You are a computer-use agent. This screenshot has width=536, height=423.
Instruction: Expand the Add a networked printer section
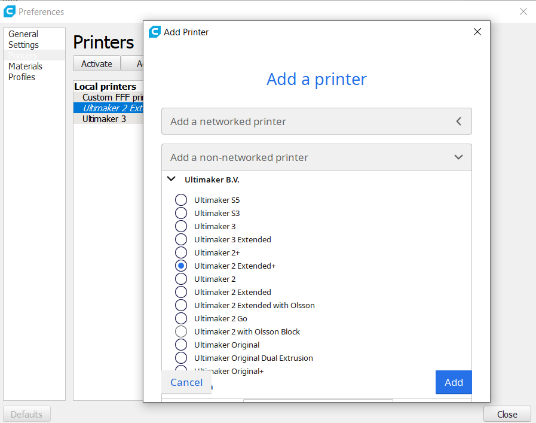[316, 121]
